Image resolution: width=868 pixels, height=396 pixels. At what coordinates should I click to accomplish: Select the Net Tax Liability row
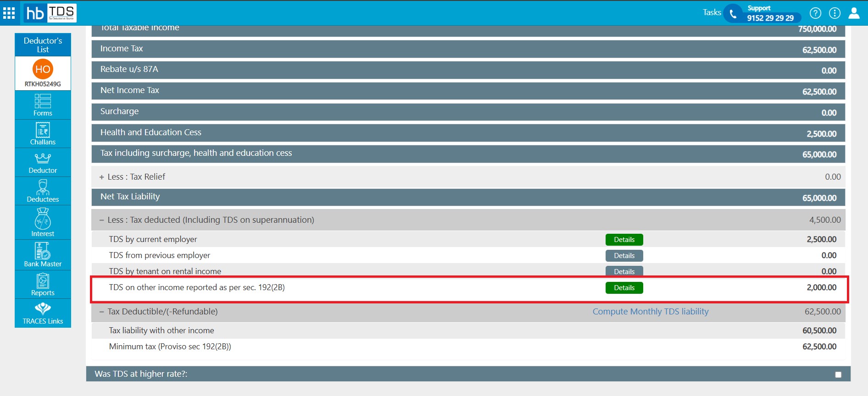(x=468, y=197)
